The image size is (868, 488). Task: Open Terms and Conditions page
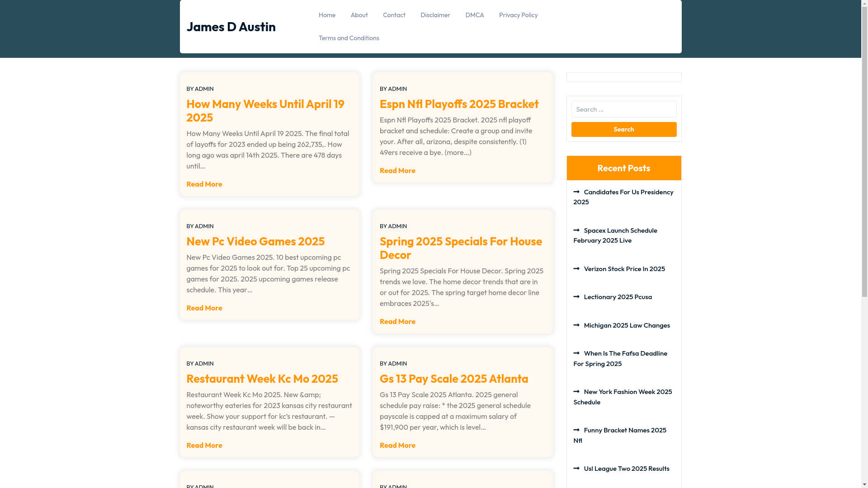[x=349, y=38]
